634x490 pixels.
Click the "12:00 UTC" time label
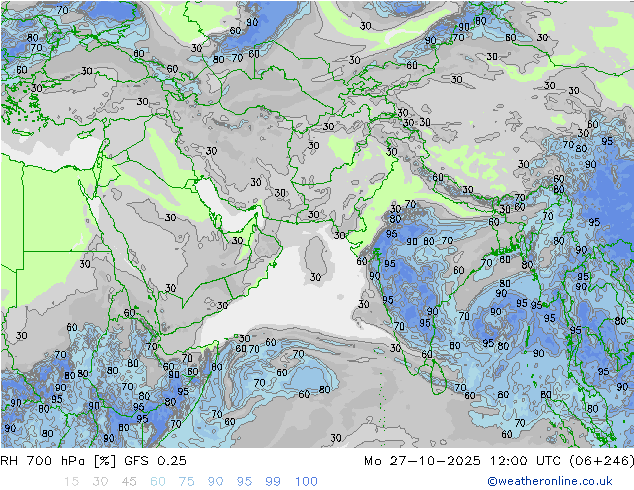coord(525,460)
